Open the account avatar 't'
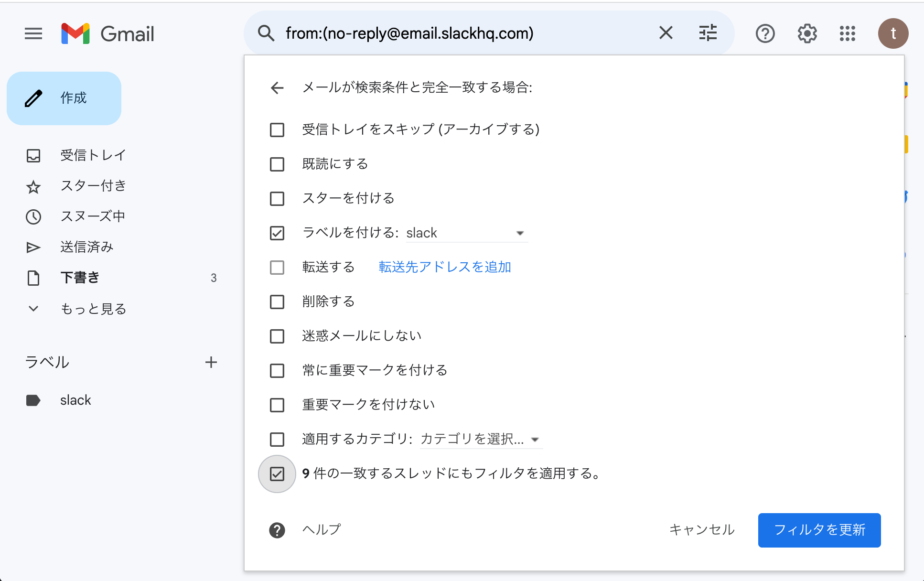Image resolution: width=924 pixels, height=581 pixels. [893, 33]
